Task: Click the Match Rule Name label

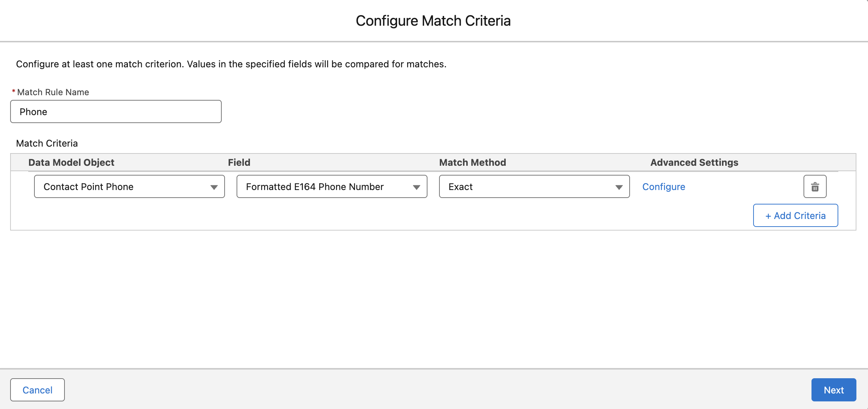Action: (53, 92)
